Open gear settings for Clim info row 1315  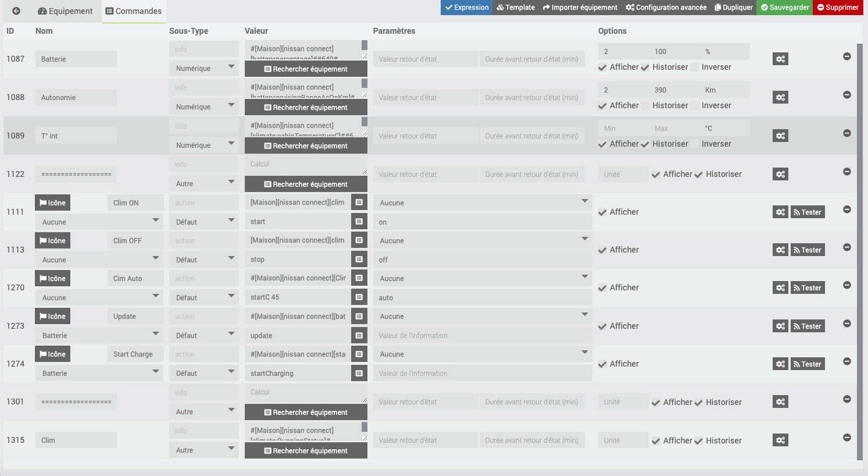(x=780, y=441)
